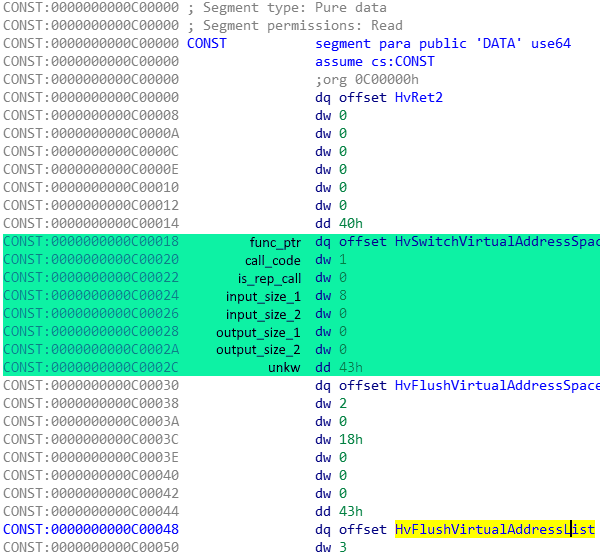600x556 pixels.
Task: Select the highlighted HvFlushVirtualAddressList symbol
Action: point(495,530)
